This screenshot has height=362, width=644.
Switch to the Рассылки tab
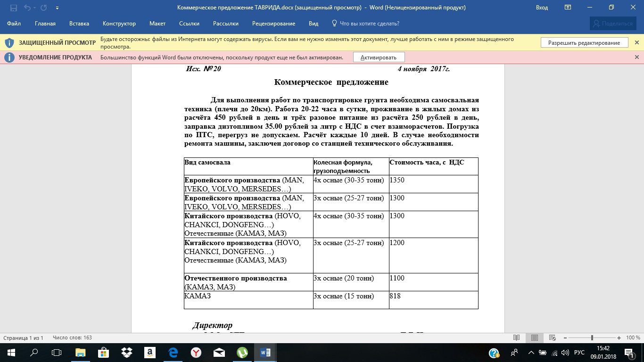tap(226, 24)
